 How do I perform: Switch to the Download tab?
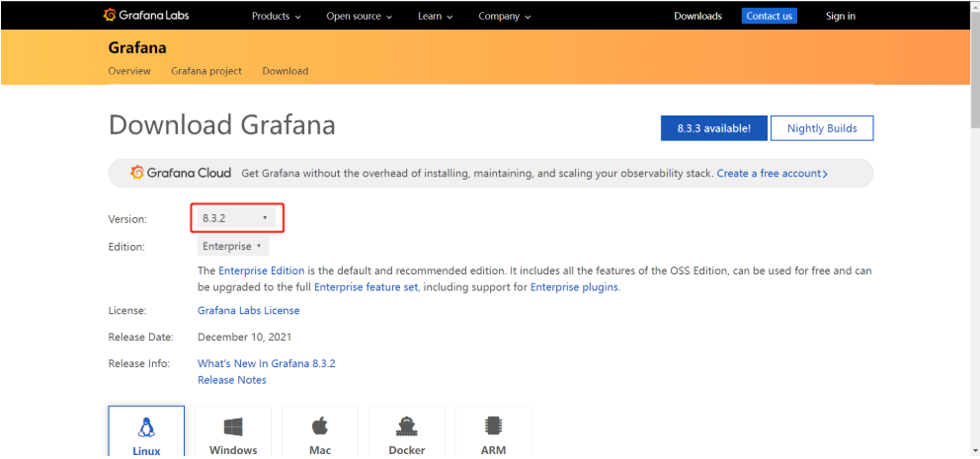tap(285, 71)
